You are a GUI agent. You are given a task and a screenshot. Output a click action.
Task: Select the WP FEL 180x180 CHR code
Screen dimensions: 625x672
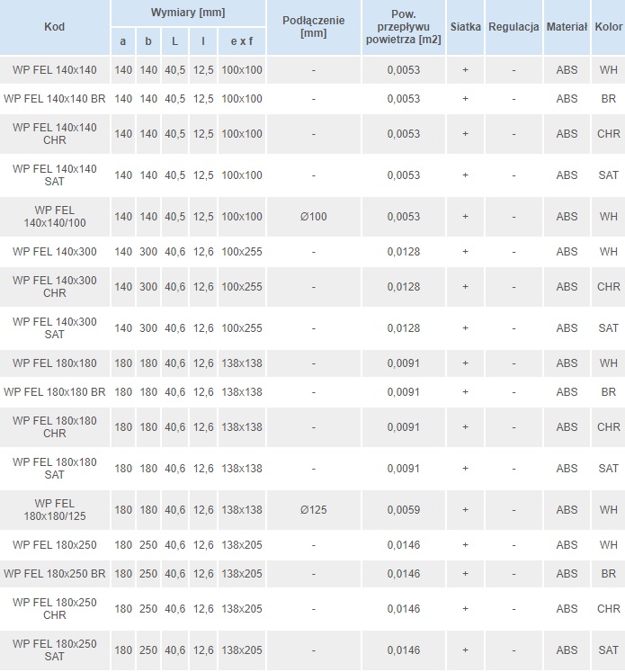tap(54, 426)
